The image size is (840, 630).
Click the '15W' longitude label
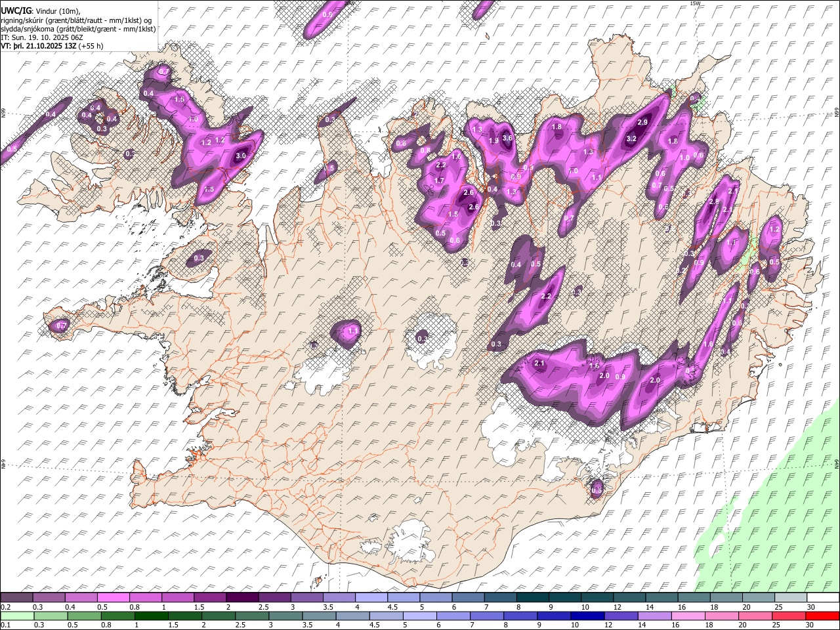click(696, 3)
